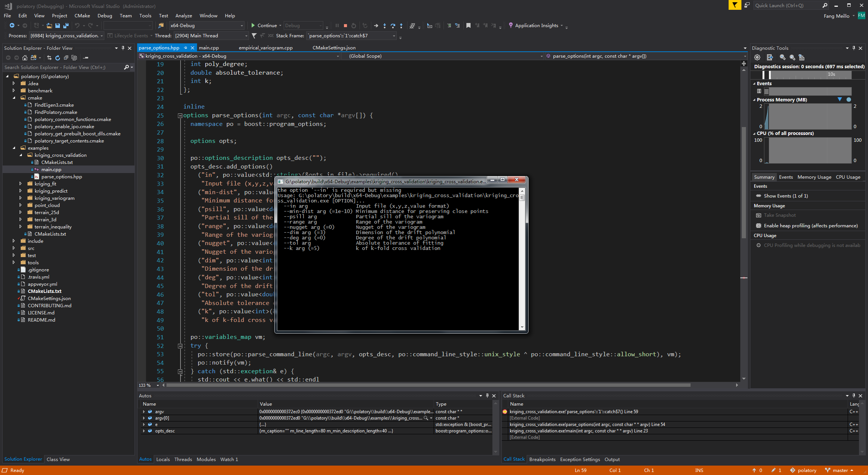The image size is (868, 475).
Task: Click the editor horizontal scrollbar
Action: tap(428, 385)
